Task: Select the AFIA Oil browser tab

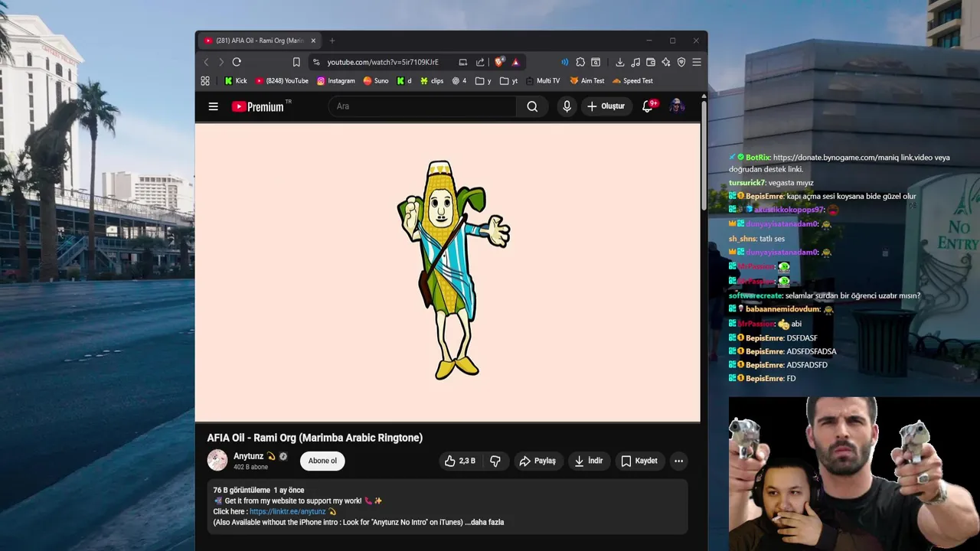Action: click(x=260, y=41)
